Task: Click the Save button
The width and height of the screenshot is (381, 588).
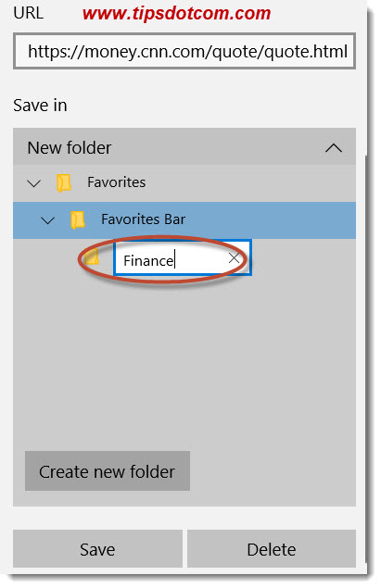Action: pos(97,549)
